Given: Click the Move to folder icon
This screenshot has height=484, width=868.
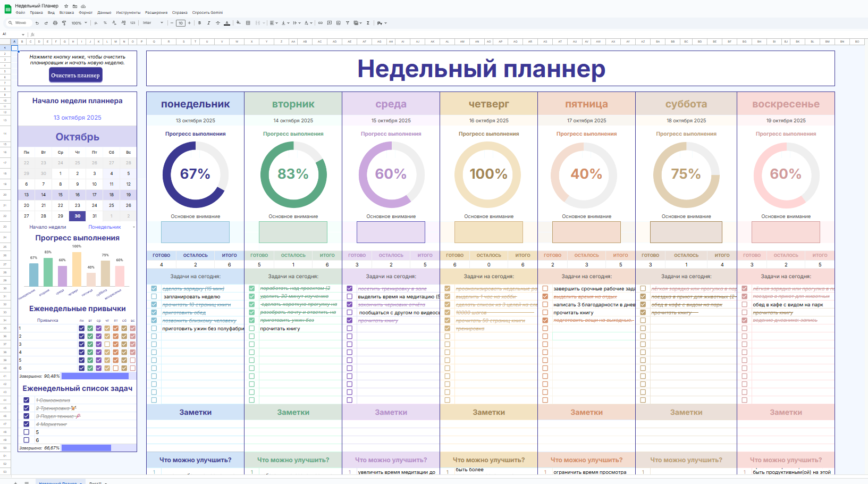Looking at the screenshot, I should 74,6.
